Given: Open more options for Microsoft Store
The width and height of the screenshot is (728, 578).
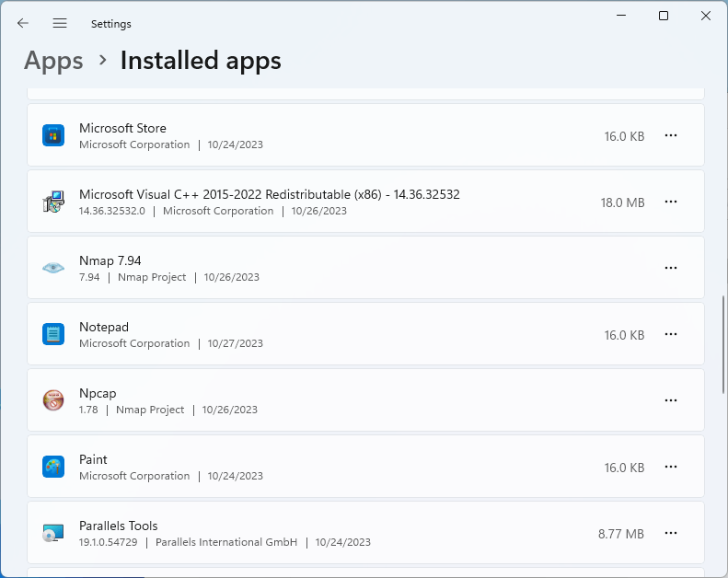Looking at the screenshot, I should (x=671, y=135).
